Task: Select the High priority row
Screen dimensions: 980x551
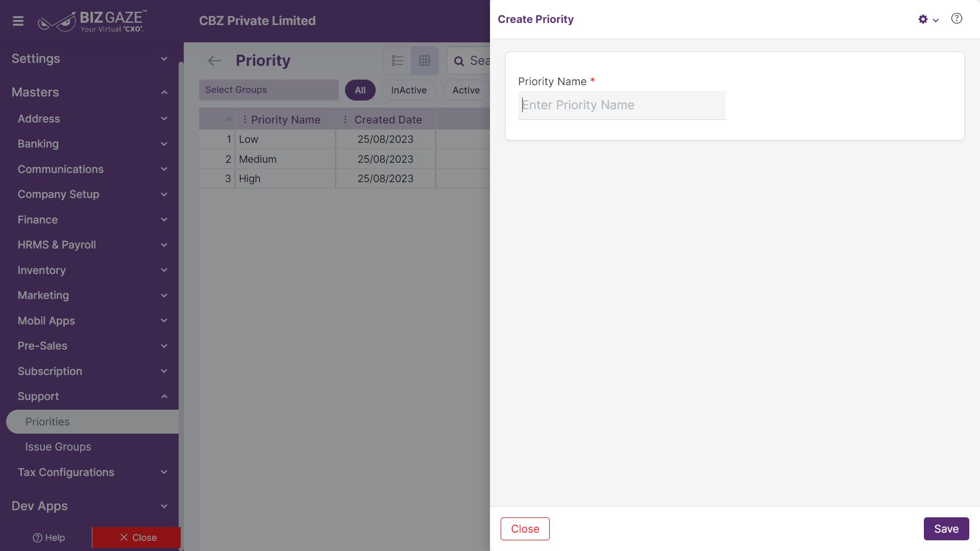Action: pos(345,179)
